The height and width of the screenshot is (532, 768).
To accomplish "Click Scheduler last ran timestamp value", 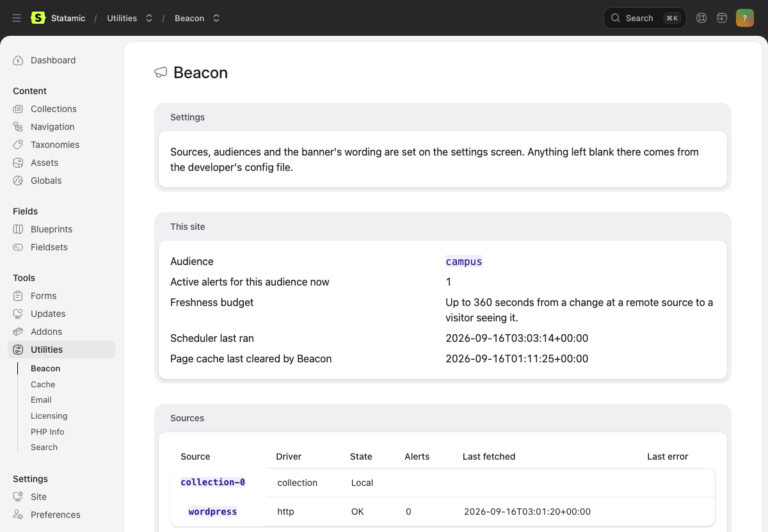I will (517, 338).
